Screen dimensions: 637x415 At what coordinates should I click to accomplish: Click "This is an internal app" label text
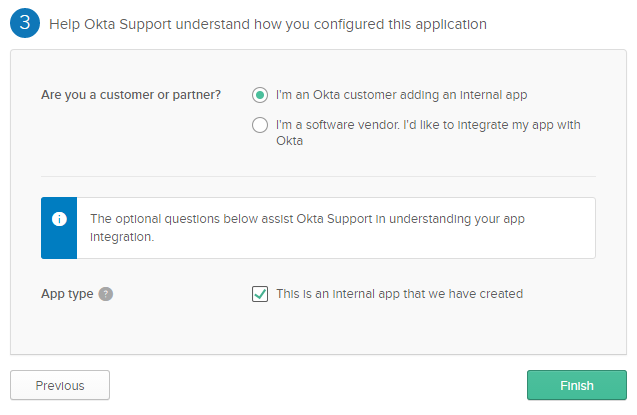[399, 294]
